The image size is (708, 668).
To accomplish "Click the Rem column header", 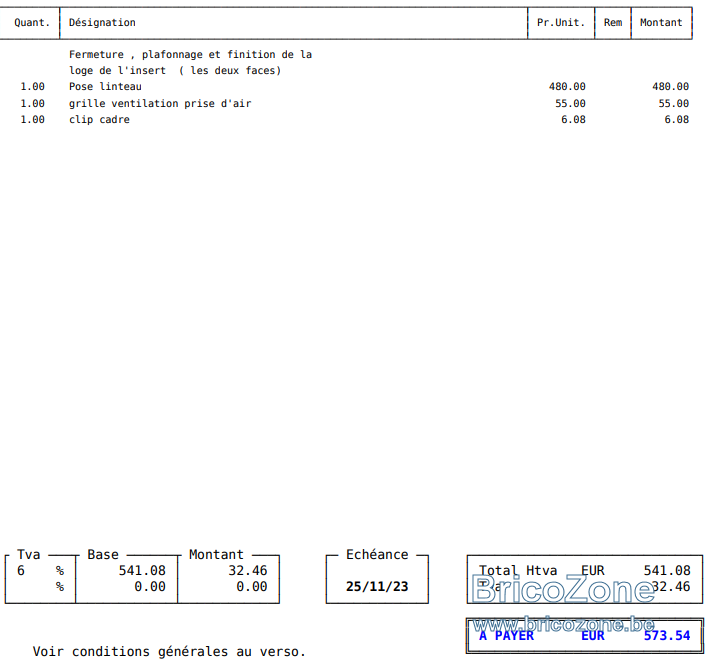I will [x=613, y=23].
